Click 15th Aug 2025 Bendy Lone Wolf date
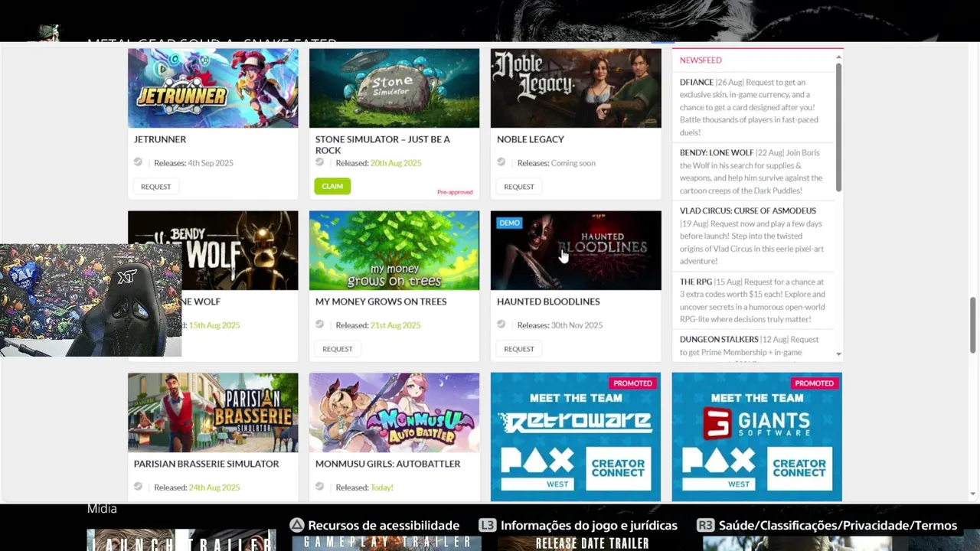Viewport: 980px width, 551px height. tap(214, 325)
